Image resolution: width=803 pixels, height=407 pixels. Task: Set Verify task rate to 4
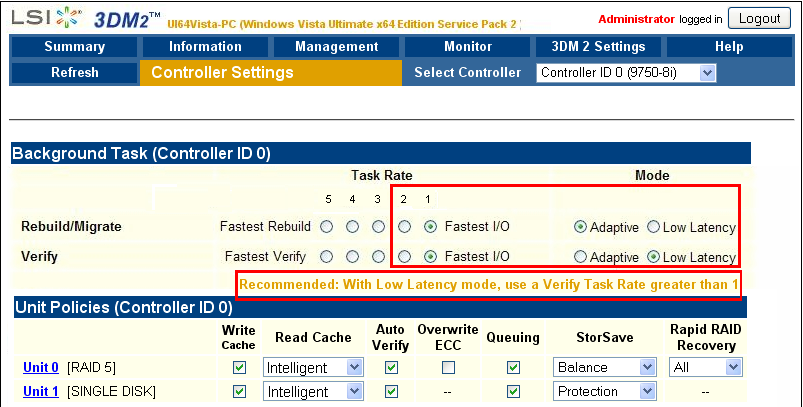(352, 256)
